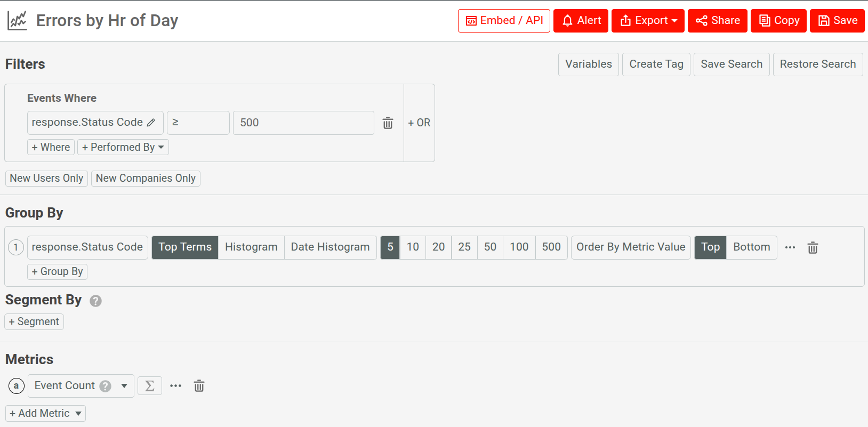The height and width of the screenshot is (427, 868).
Task: Click the Segment By help question icon
Action: pos(95,301)
